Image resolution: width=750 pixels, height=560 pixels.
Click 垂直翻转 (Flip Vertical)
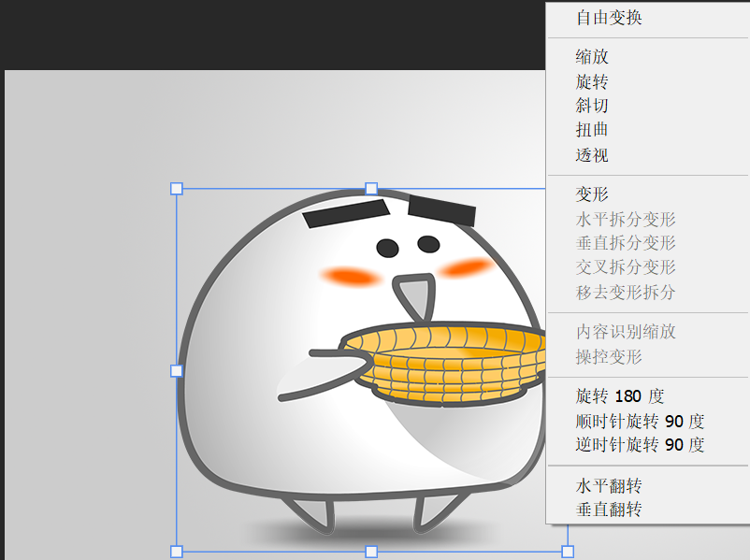(609, 510)
